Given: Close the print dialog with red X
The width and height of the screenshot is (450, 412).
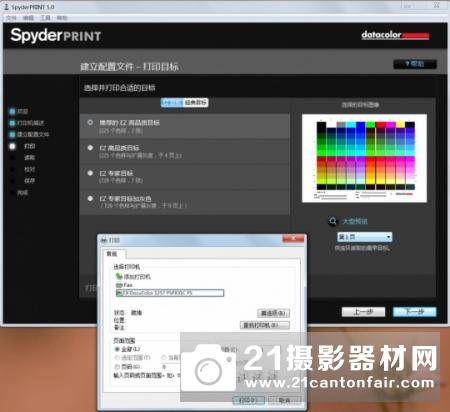Looking at the screenshot, I should 293,238.
